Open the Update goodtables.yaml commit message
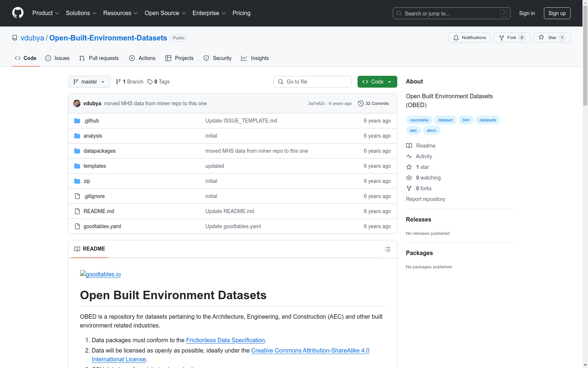The image size is (588, 368). coord(233,226)
